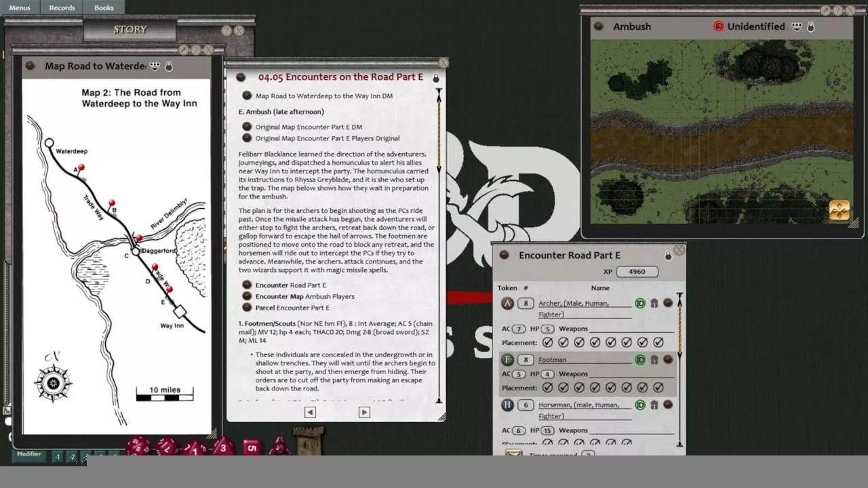Toggle the last Footman placement checkmark
Viewport: 868px width, 488px height.
[x=658, y=388]
